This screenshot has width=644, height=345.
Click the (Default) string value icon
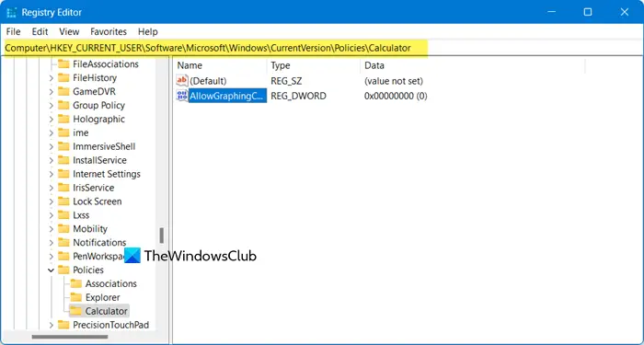pyautogui.click(x=181, y=81)
